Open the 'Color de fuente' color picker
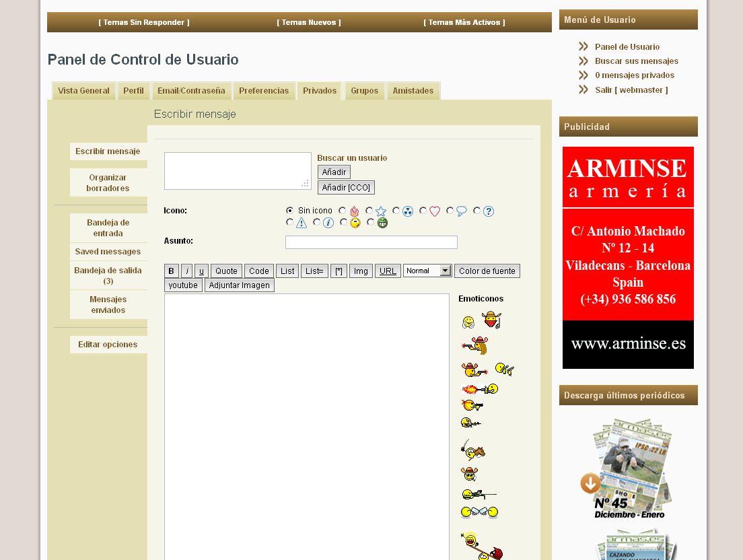Viewport: 743px width, 560px height. pos(487,271)
